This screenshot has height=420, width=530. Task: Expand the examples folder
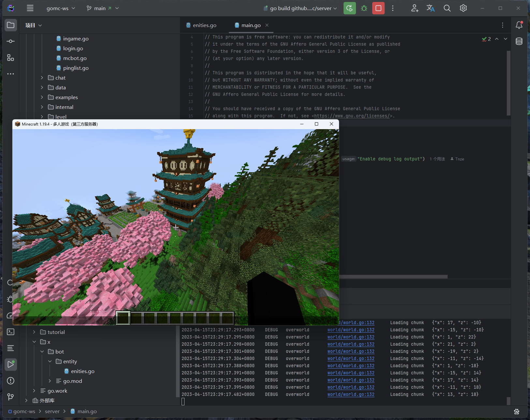click(x=42, y=97)
